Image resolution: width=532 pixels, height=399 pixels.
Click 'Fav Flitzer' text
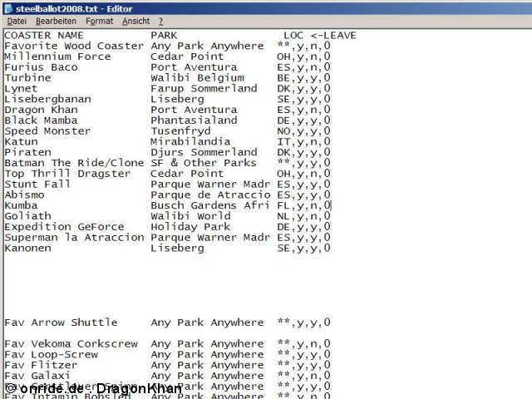41,365
